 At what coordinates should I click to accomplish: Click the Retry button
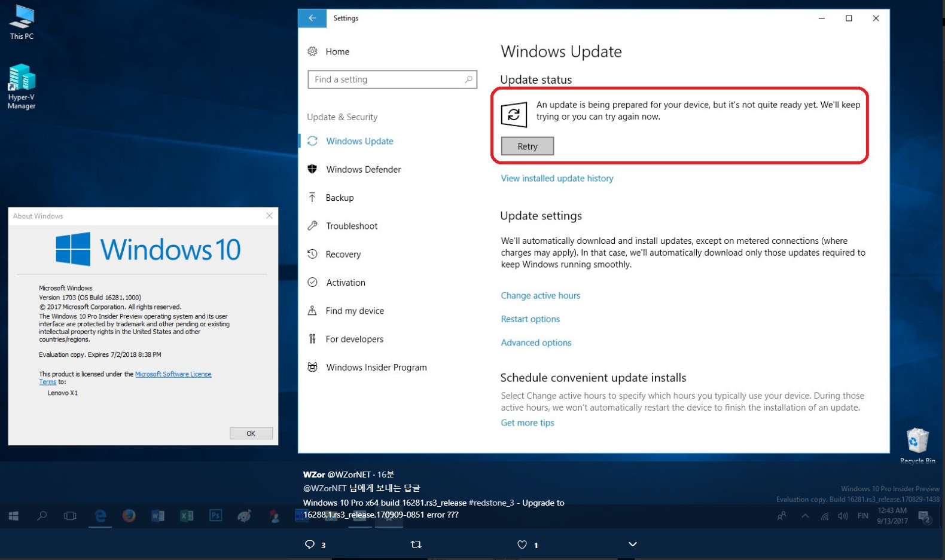[528, 146]
